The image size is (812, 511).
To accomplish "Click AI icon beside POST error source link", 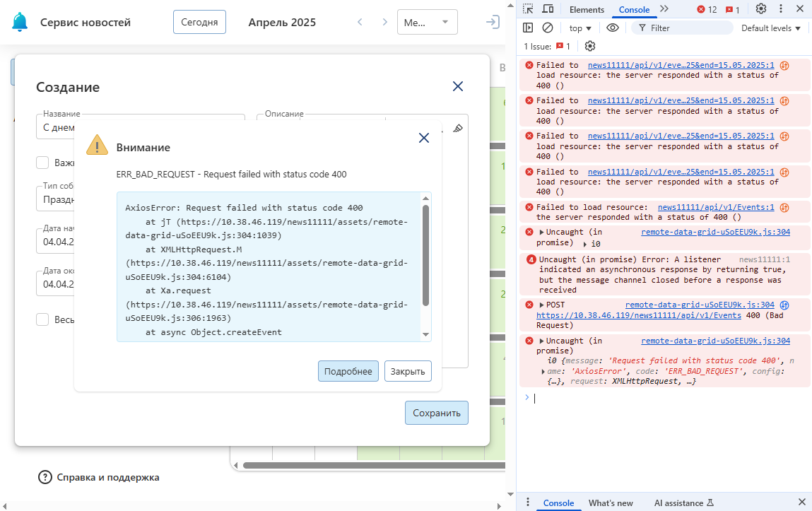I will [784, 305].
